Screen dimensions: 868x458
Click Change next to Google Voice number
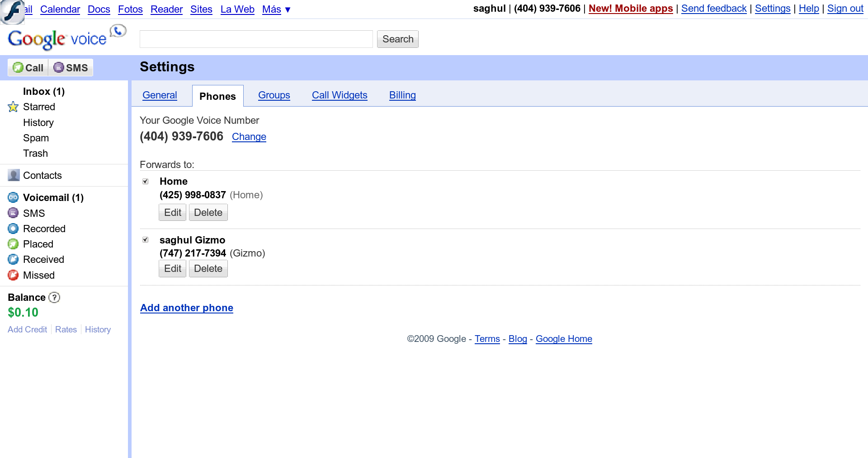pos(249,137)
